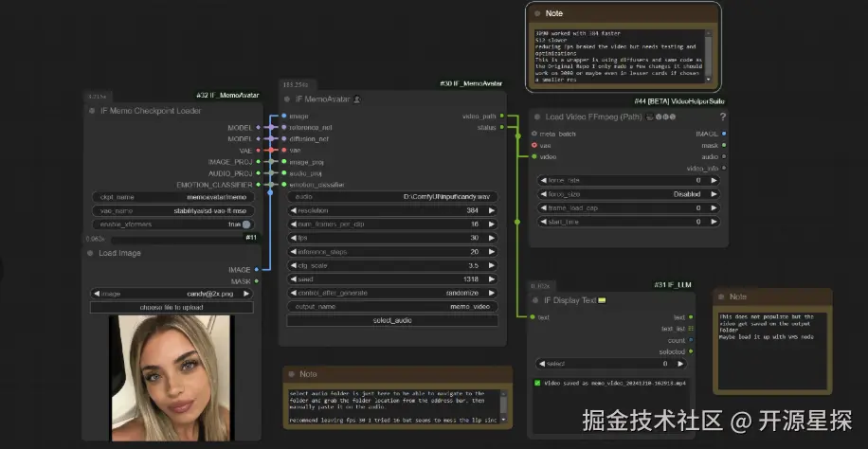Increase num_frames_per_clip with right arrow
The width and height of the screenshot is (868, 449).
click(x=491, y=224)
